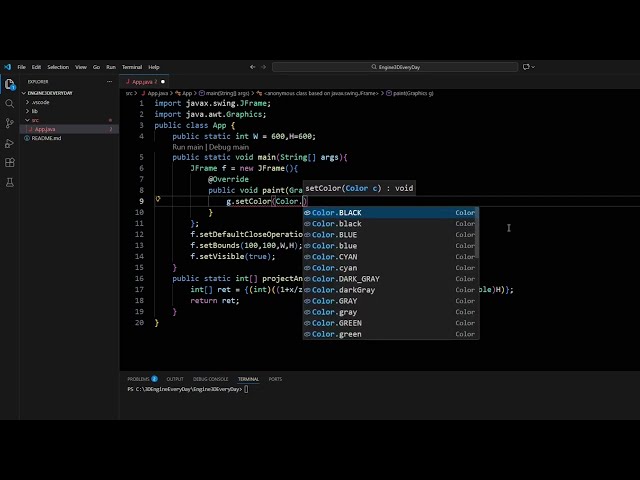The image size is (640, 480).
Task: Expand the .vscode folder
Action: [x=40, y=102]
